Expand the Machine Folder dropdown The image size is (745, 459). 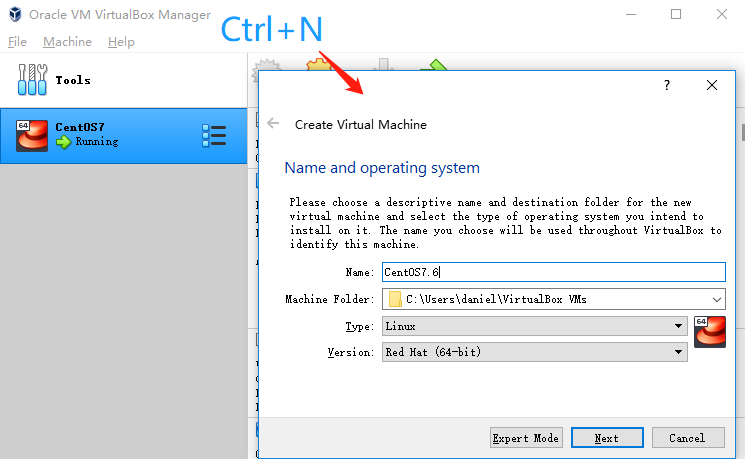pos(716,299)
